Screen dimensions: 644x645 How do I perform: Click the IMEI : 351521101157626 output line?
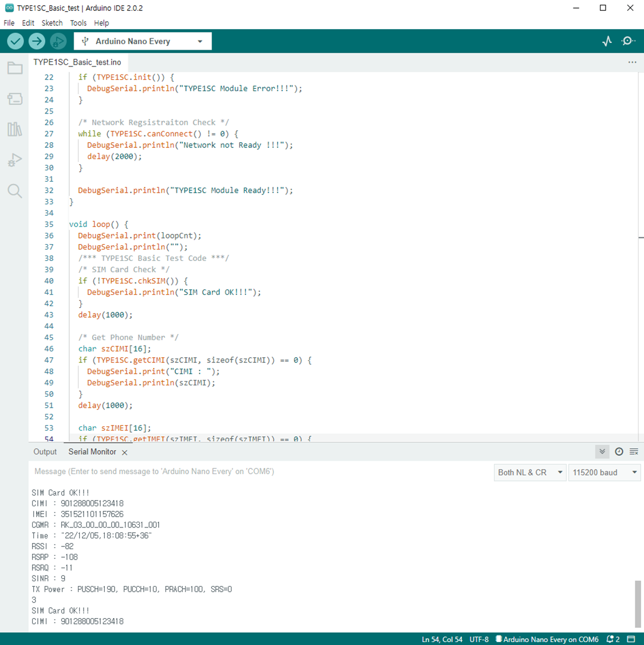78,514
